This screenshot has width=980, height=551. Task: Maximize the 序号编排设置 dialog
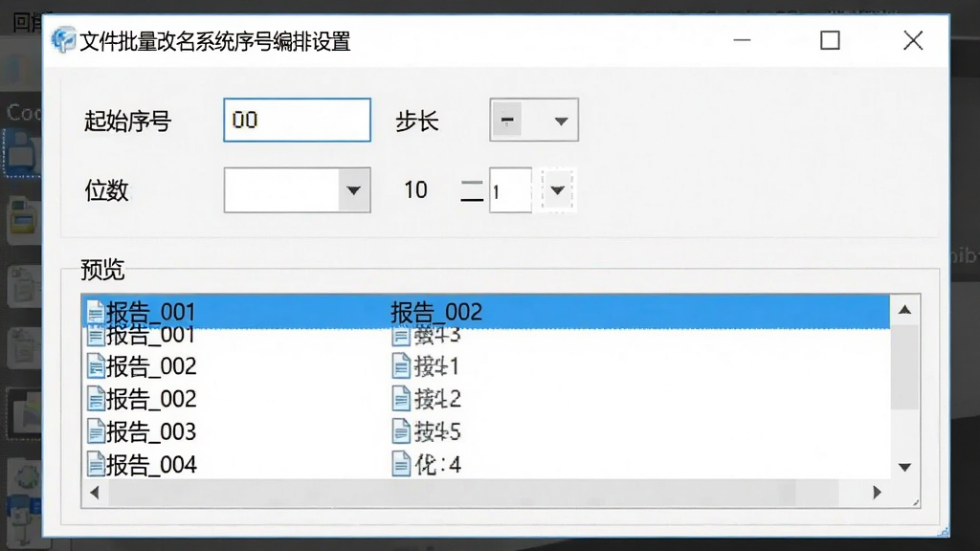tap(830, 40)
